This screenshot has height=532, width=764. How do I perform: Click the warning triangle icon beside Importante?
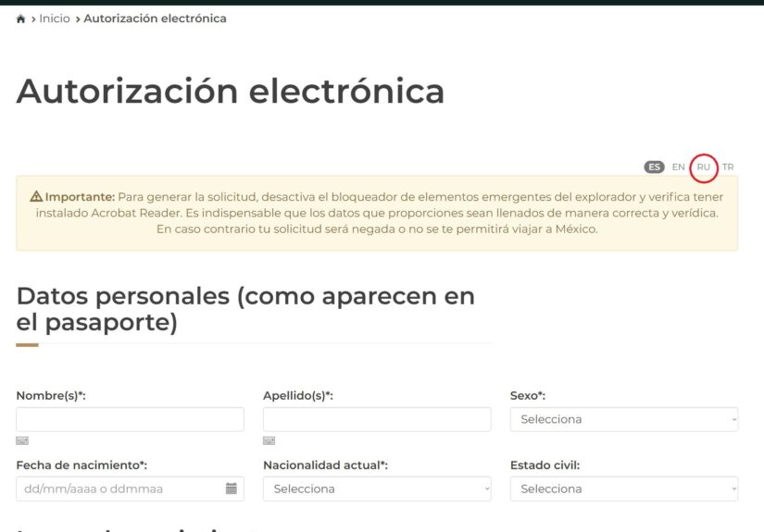[36, 197]
